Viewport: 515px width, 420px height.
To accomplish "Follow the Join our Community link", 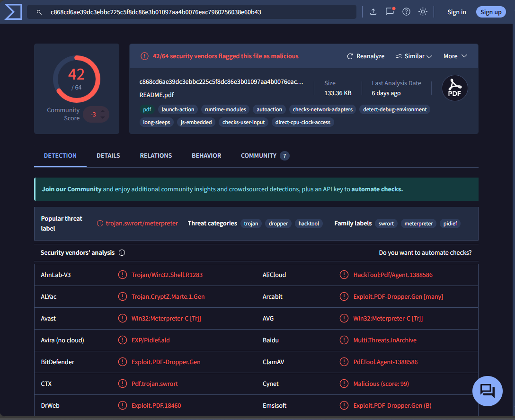I will pos(71,189).
